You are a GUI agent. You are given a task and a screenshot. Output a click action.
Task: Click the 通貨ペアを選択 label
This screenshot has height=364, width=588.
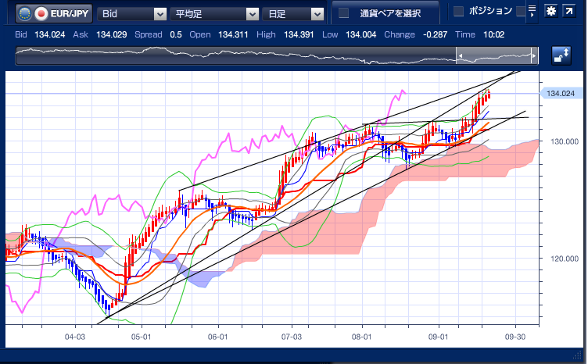(390, 13)
